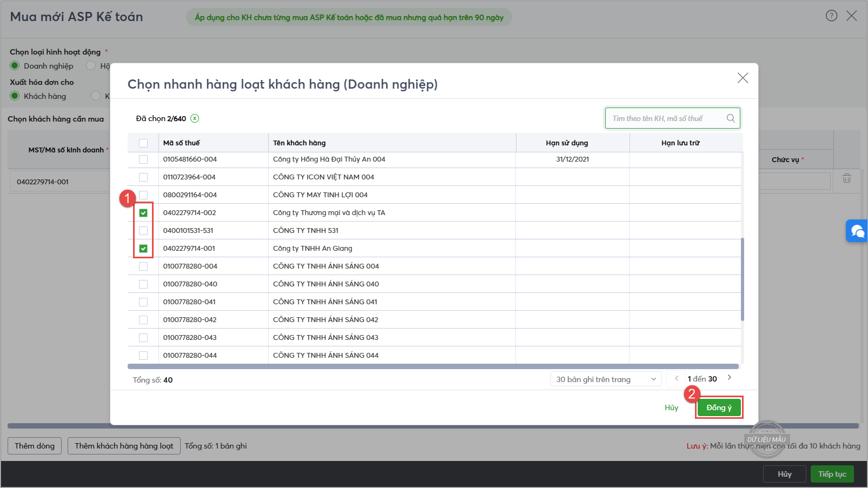Viewport: 868px width, 488px height.
Task: Close the Mua mới ASP Kế toán window
Action: coord(852,16)
